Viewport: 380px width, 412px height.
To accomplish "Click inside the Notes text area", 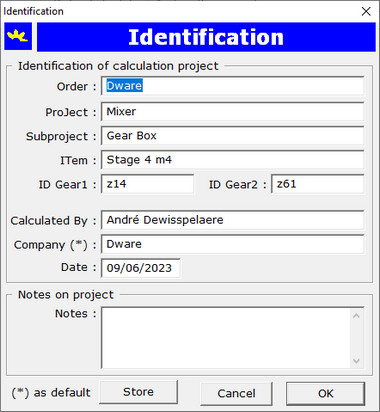I will coord(226,338).
